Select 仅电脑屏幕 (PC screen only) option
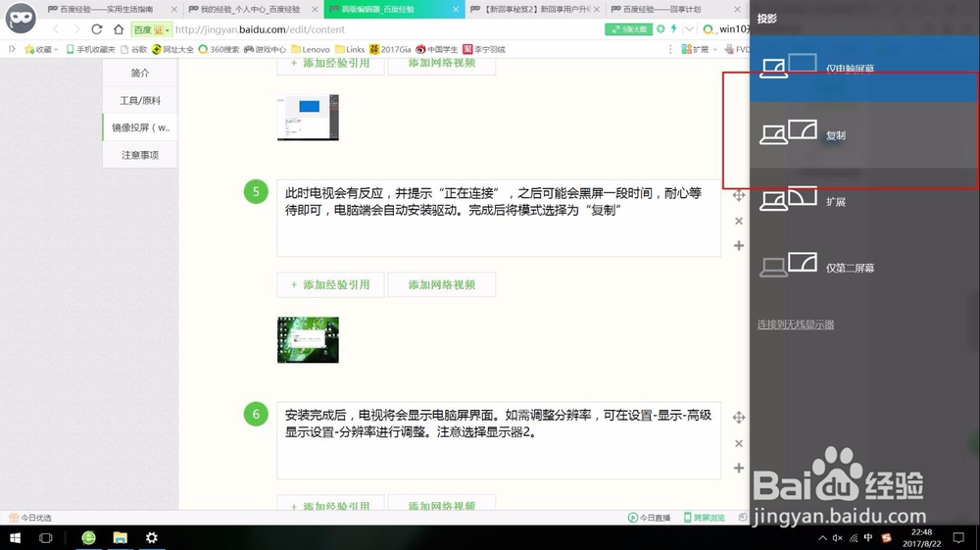The height and width of the screenshot is (550, 980). 864,69
